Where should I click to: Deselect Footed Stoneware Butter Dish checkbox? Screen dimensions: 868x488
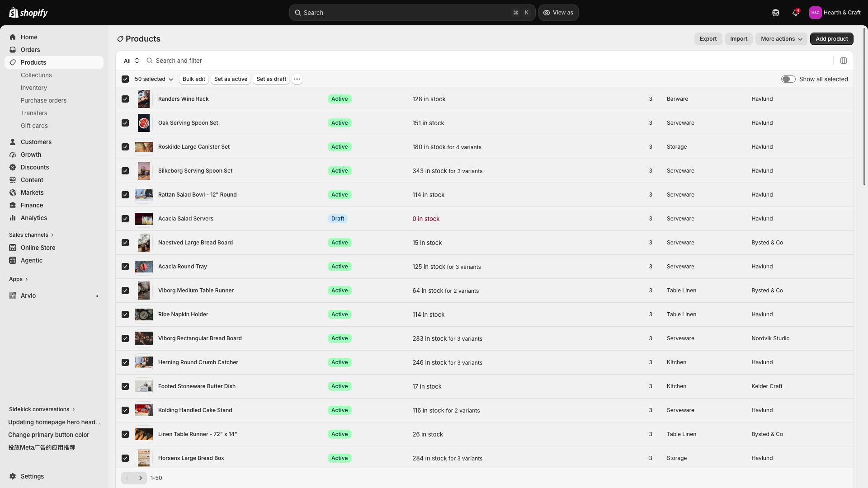(x=125, y=386)
